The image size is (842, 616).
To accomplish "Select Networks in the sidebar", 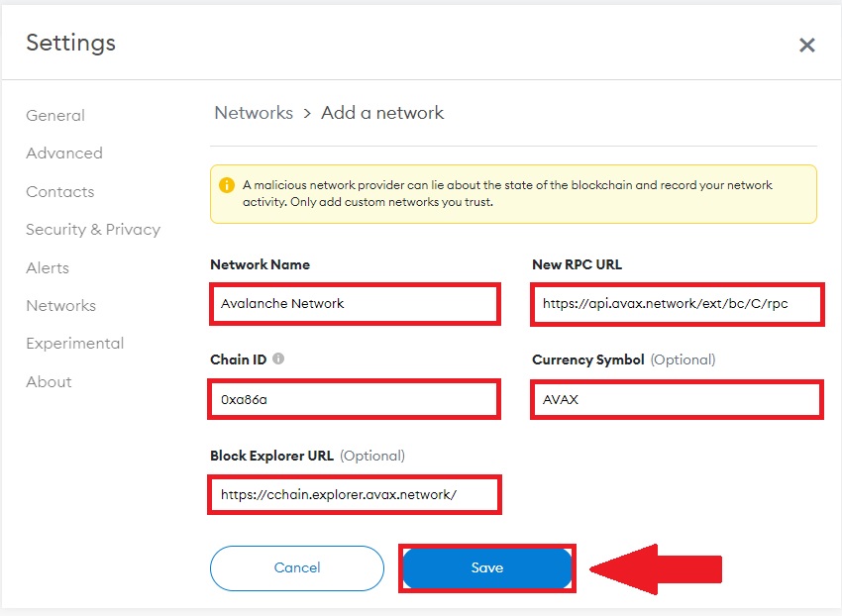I will 60,306.
